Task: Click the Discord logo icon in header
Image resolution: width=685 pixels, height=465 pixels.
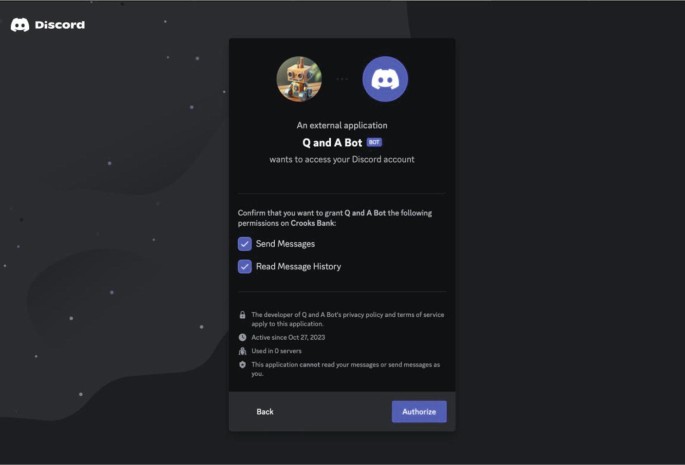Action: (x=20, y=25)
